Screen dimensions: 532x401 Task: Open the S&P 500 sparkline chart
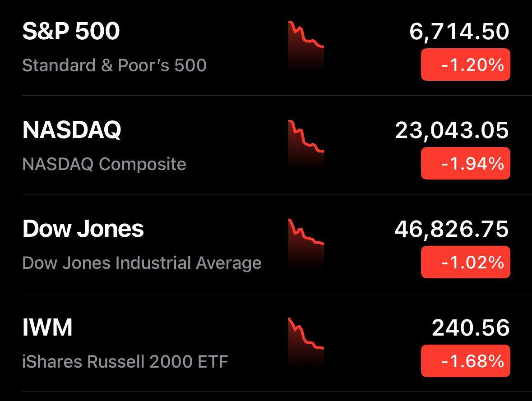tap(306, 45)
